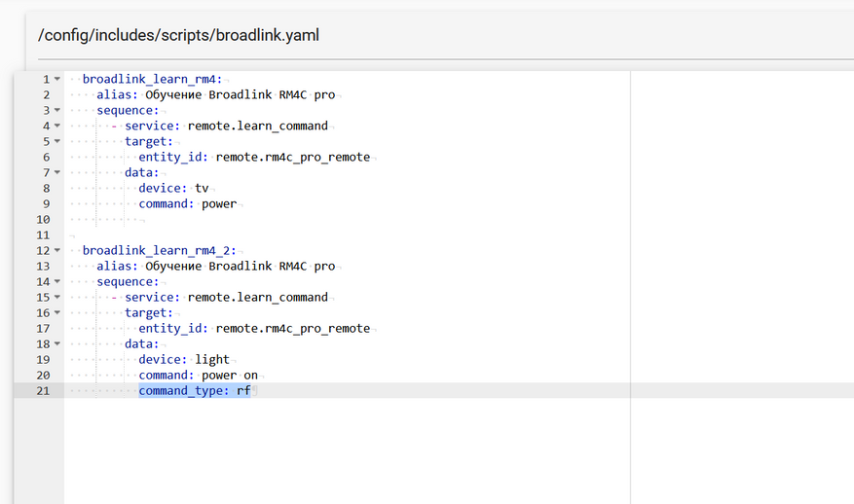The width and height of the screenshot is (854, 504).
Task: Click 'target:' key on line 16
Action: 149,313
